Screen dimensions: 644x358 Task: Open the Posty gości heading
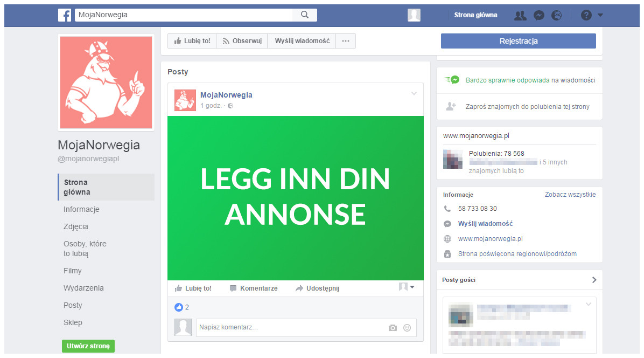(459, 280)
